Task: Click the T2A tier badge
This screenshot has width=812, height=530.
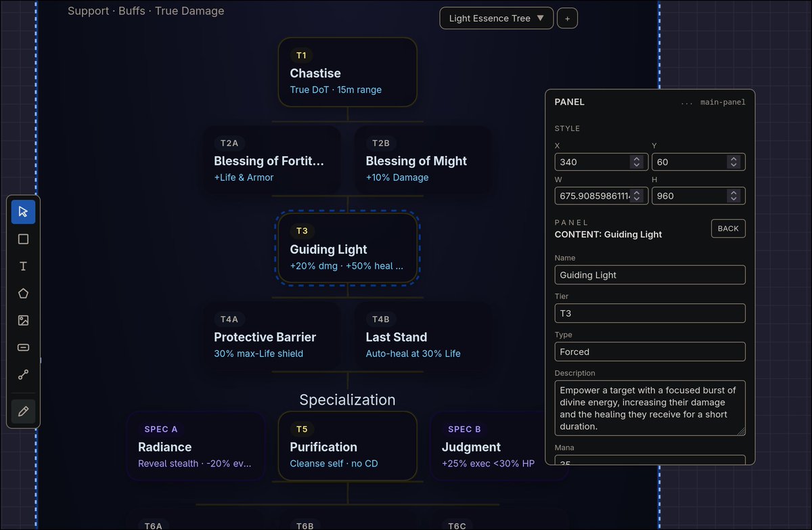Action: click(229, 143)
